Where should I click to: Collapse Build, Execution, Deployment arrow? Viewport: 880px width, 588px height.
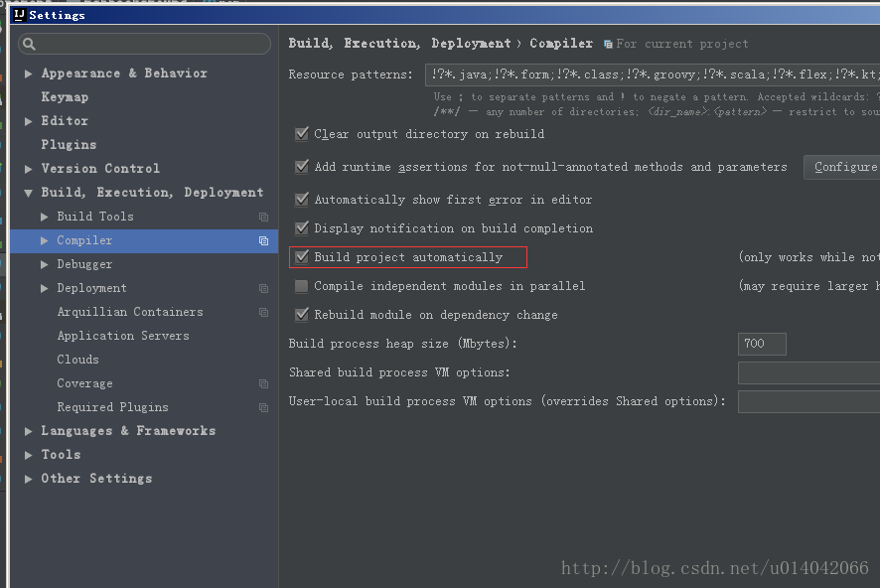tap(28, 193)
